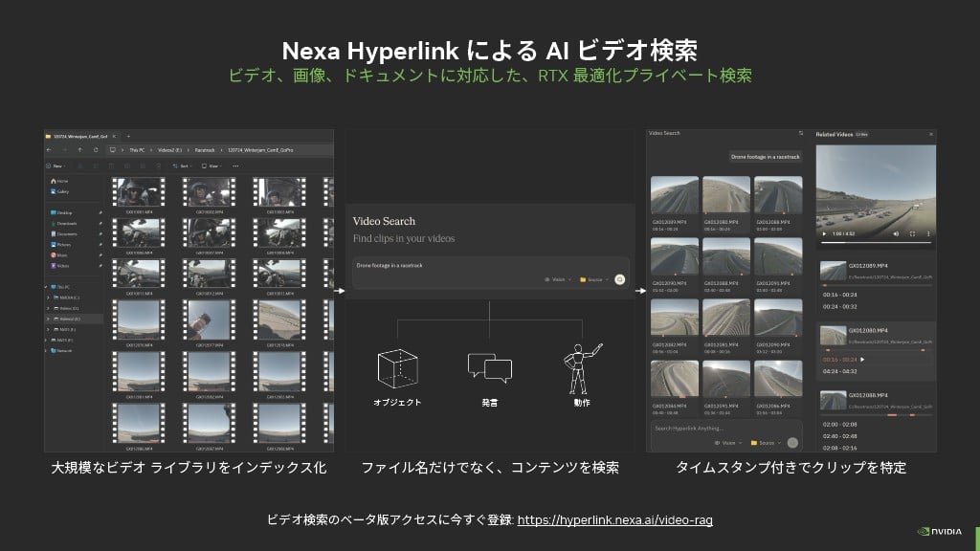Click the Racetrack breadcrumb in address bar

click(x=205, y=150)
